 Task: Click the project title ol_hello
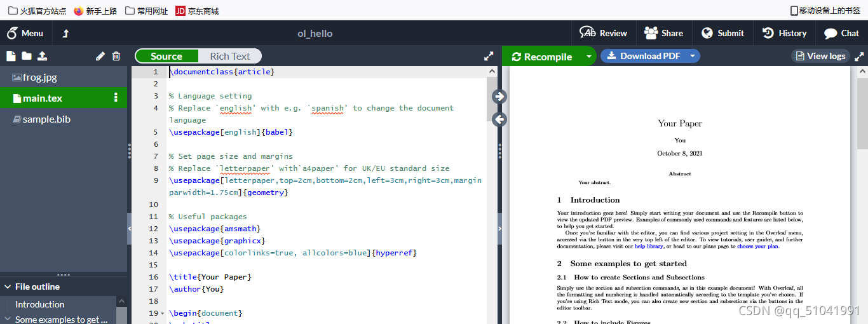(x=315, y=33)
